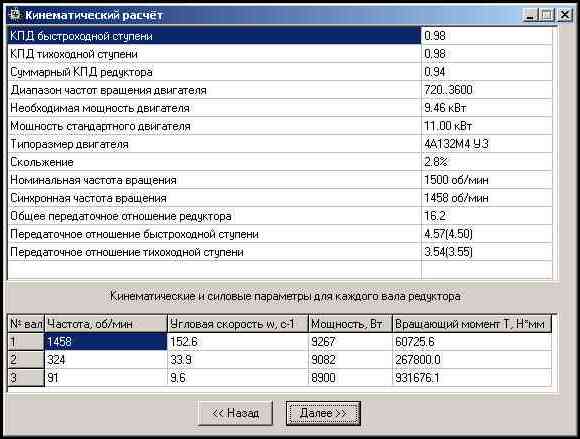Minimize the Кинематический расчёт window

click(x=531, y=15)
